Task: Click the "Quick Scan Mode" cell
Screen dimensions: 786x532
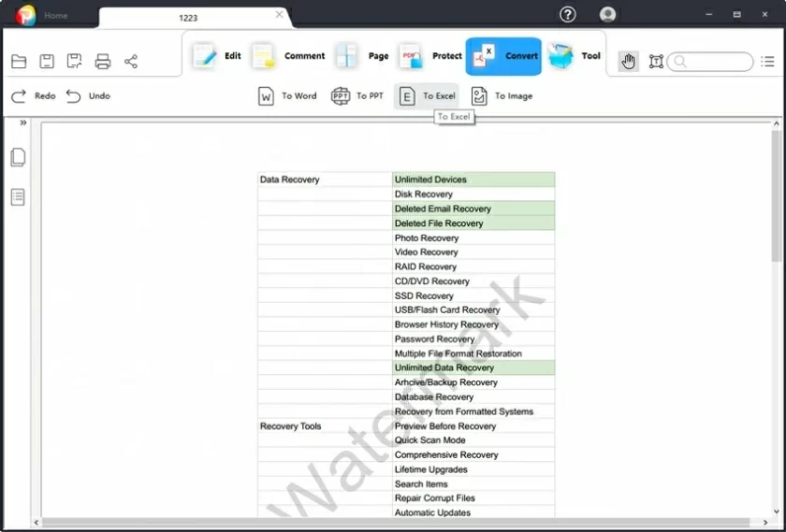Action: pyautogui.click(x=473, y=439)
